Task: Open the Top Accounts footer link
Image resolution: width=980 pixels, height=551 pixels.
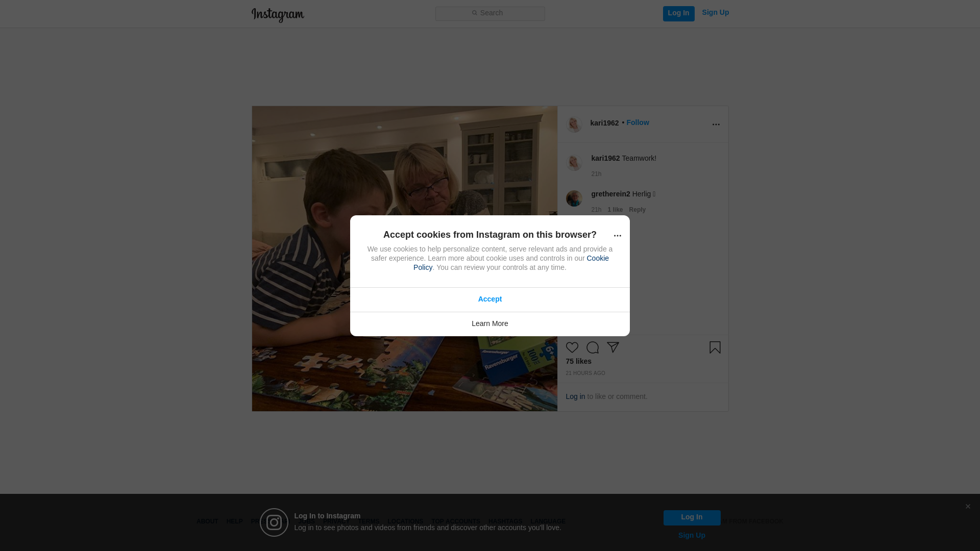Action: coord(456,521)
